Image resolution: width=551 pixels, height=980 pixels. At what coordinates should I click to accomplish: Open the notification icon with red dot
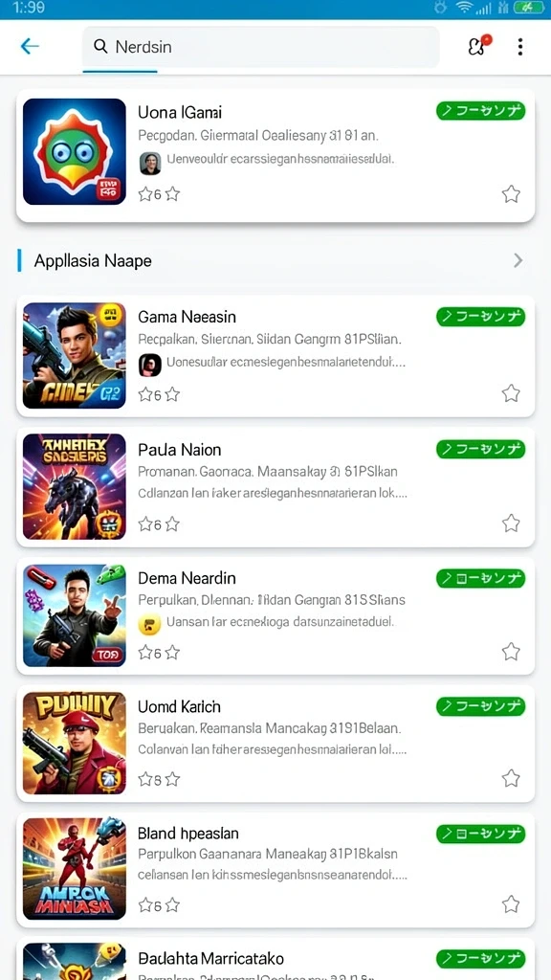pyautogui.click(x=479, y=45)
